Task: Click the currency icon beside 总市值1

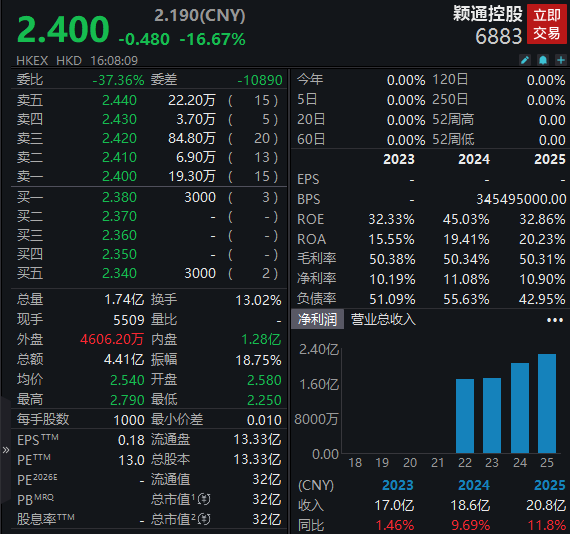Action: (204, 499)
